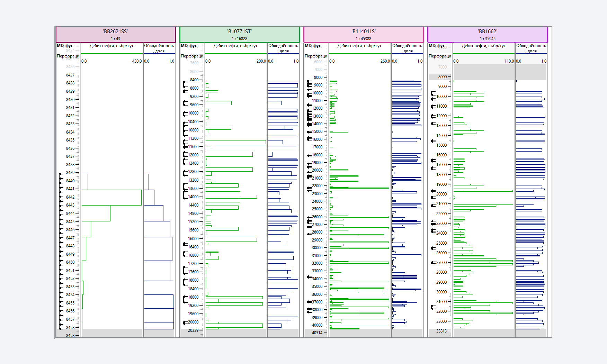The image size is (607, 364).
Task: Select 'MD, фут' track header in BB1662
Action: [437, 46]
